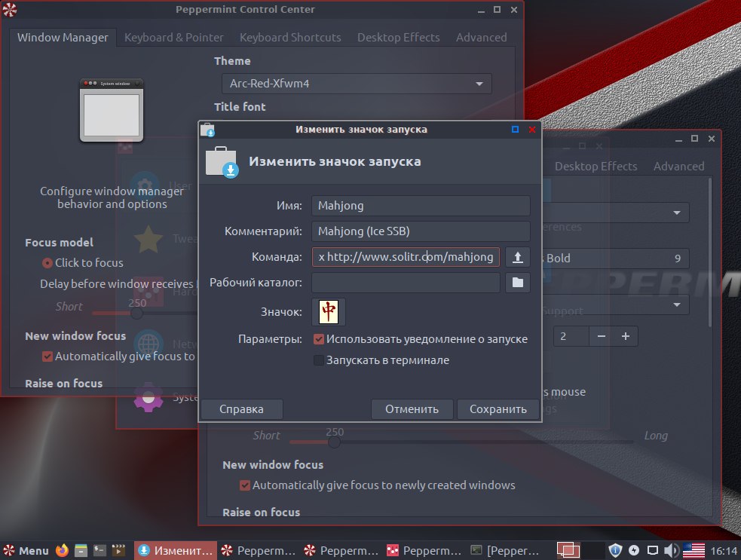741x560 pixels.
Task: Click the Справка button
Action: (241, 409)
